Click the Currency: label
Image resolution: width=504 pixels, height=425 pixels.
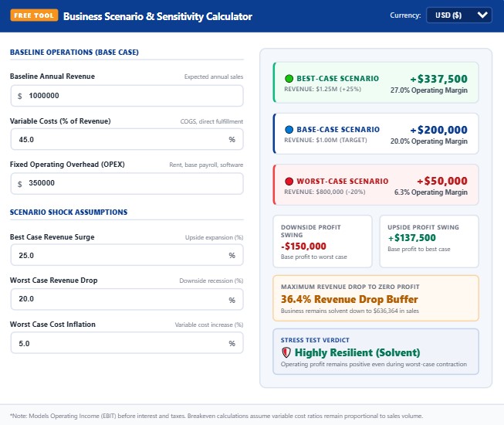pyautogui.click(x=405, y=15)
